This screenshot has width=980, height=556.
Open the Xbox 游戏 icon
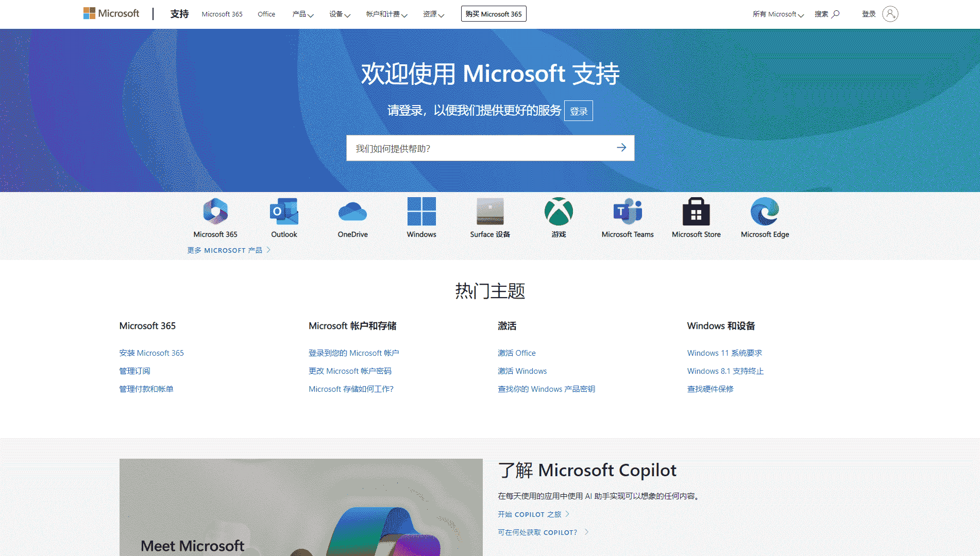point(559,212)
